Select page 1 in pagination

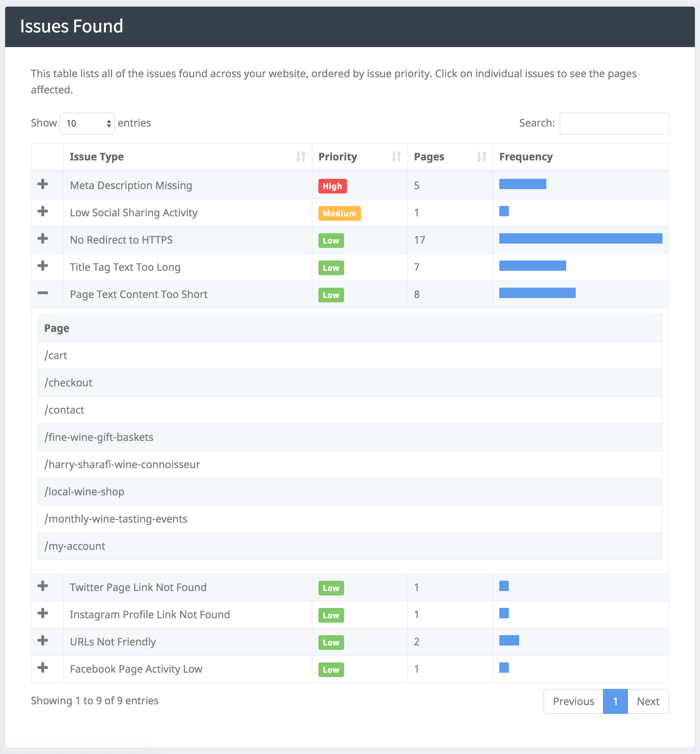tap(615, 701)
